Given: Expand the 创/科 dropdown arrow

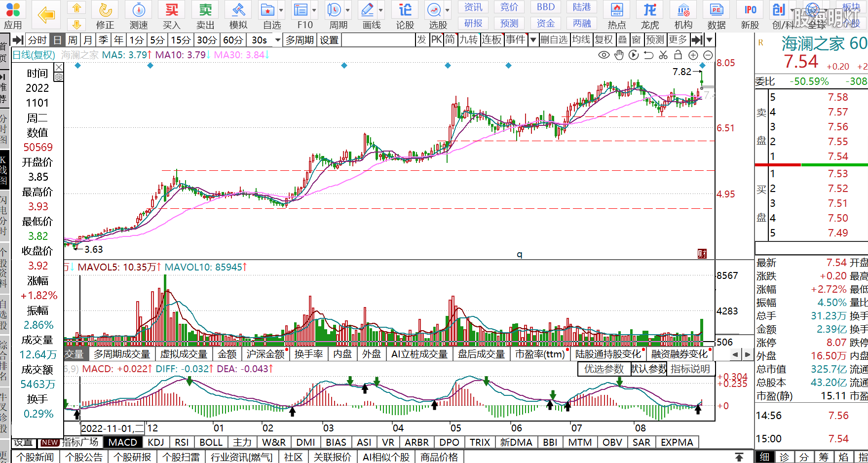Looking at the screenshot, I should (793, 10).
